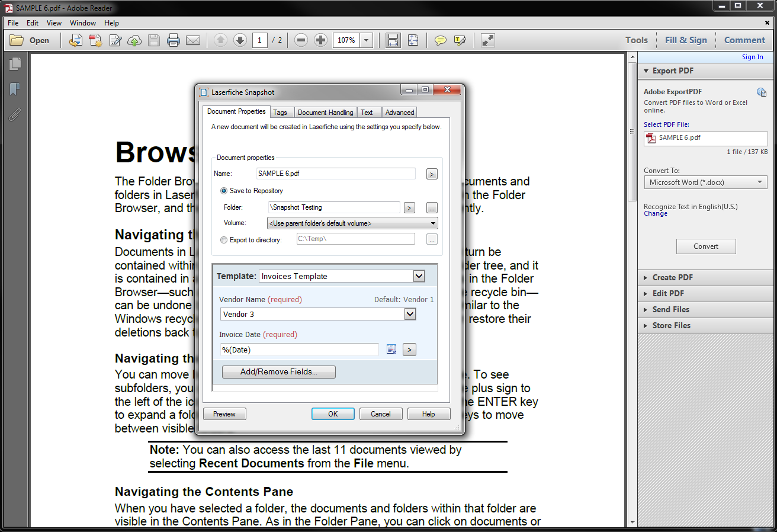Image resolution: width=777 pixels, height=532 pixels.
Task: Expand the Create PDF section
Action: click(646, 277)
